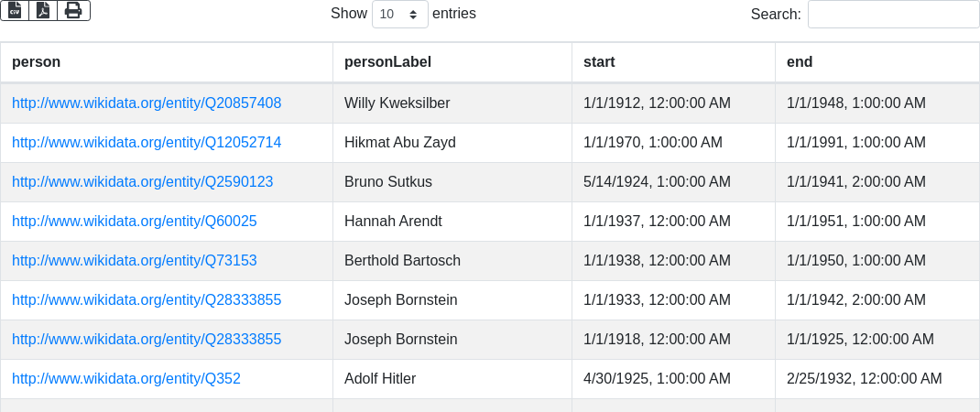
Task: Select the 2/25/1932 end date cell
Action: click(x=877, y=379)
